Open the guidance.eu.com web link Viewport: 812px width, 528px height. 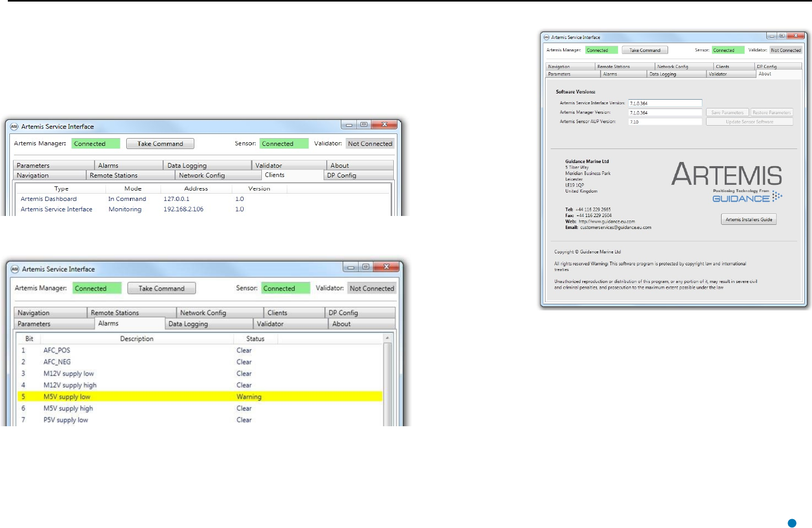pos(607,221)
